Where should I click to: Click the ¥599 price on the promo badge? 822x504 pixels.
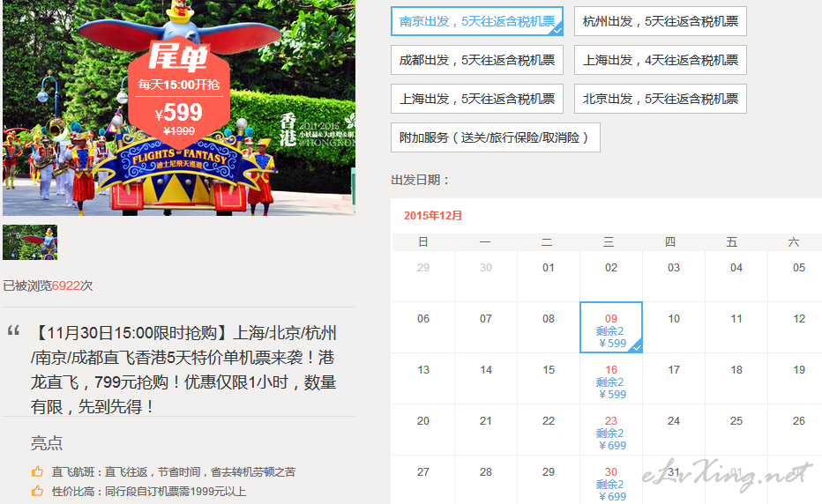(179, 112)
